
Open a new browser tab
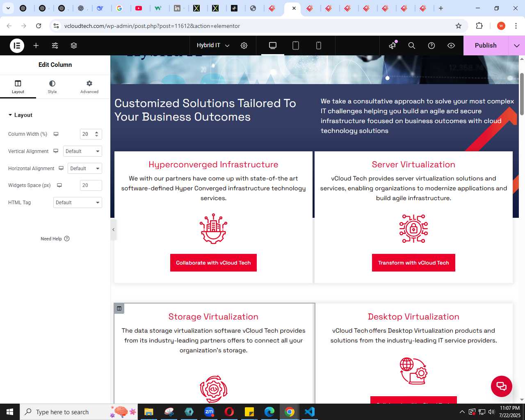coord(441,8)
